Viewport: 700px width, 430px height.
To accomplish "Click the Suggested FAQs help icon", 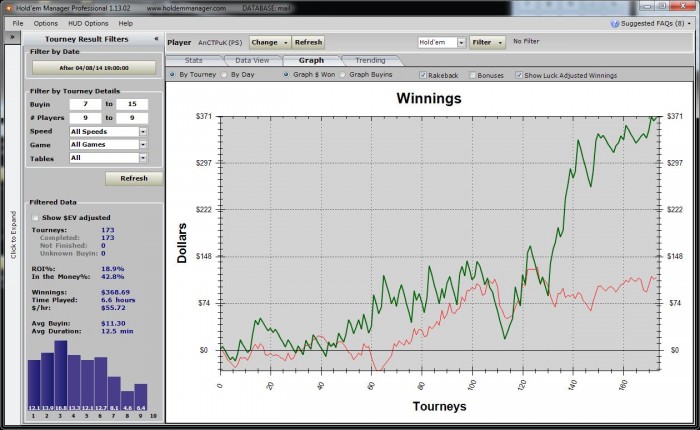I will (x=615, y=24).
